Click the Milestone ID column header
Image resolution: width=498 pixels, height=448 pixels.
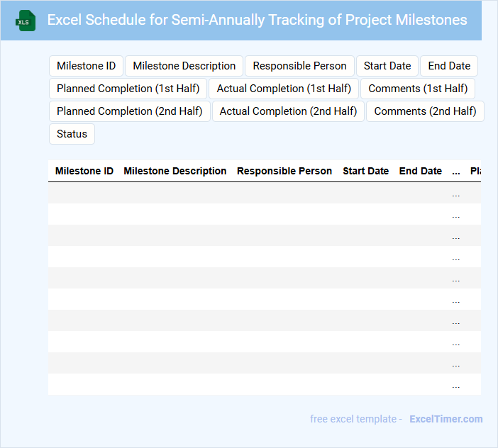point(84,171)
